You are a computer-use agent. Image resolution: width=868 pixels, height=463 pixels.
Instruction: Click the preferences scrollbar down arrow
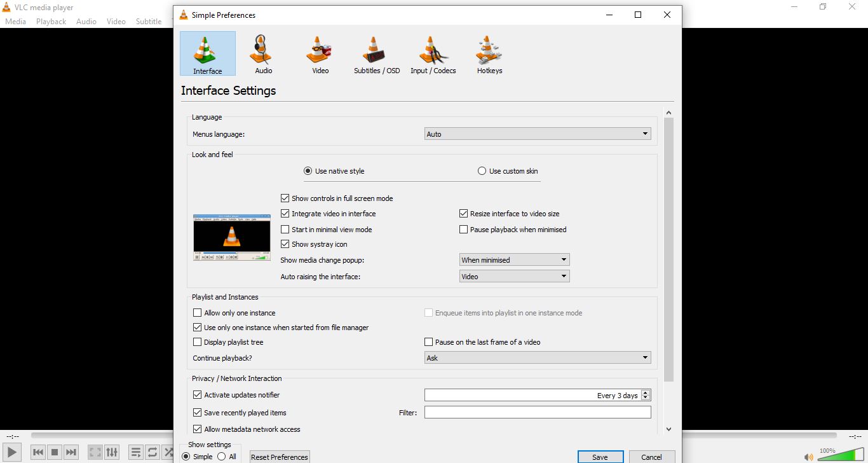(668, 429)
